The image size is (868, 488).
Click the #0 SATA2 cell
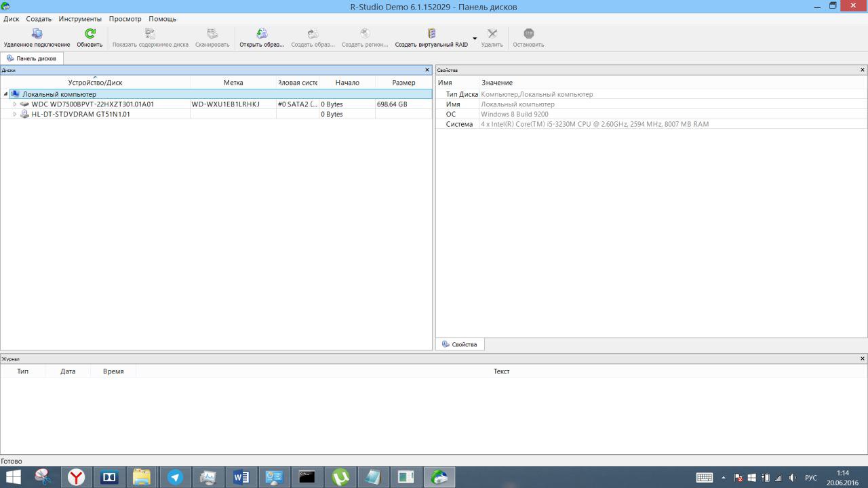click(297, 104)
